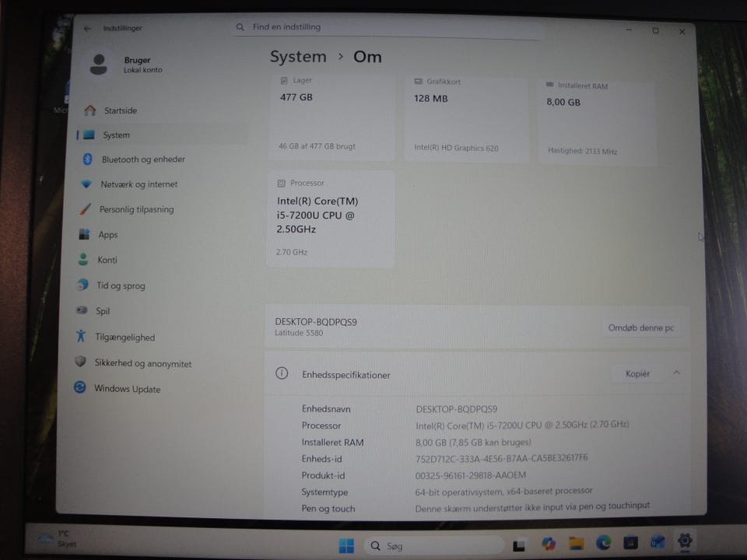
Task: Click the Sikkerhed og anonymitet shield icon
Action: tap(80, 362)
